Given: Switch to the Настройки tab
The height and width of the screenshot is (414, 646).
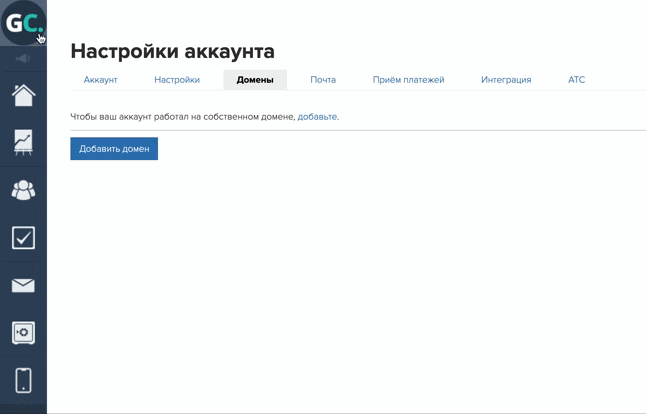Looking at the screenshot, I should tap(177, 80).
